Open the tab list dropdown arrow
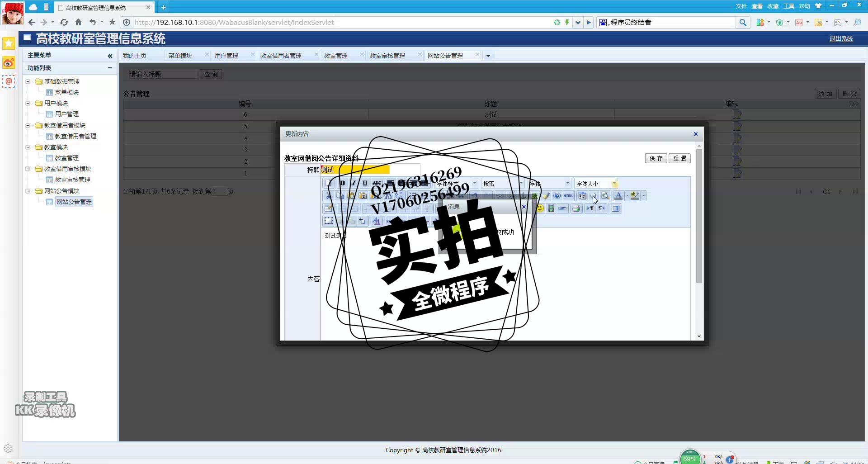This screenshot has width=868, height=464. (488, 56)
